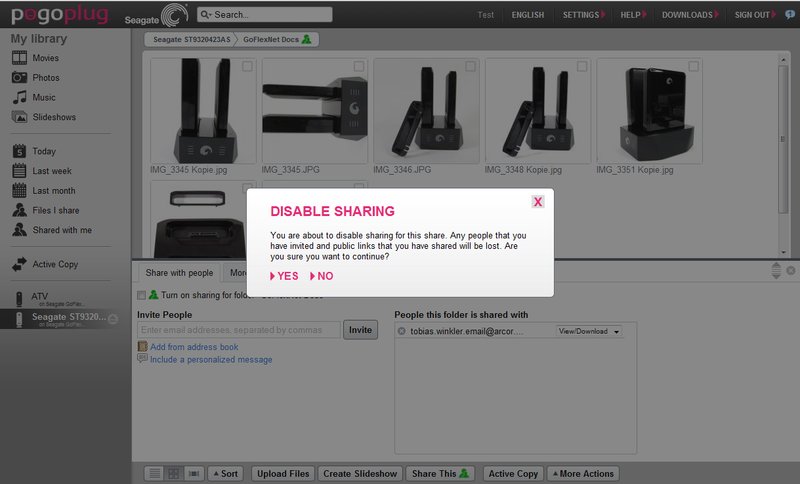This screenshot has height=484, width=800.
Task: Open the SETTINGS menu
Action: [x=584, y=15]
